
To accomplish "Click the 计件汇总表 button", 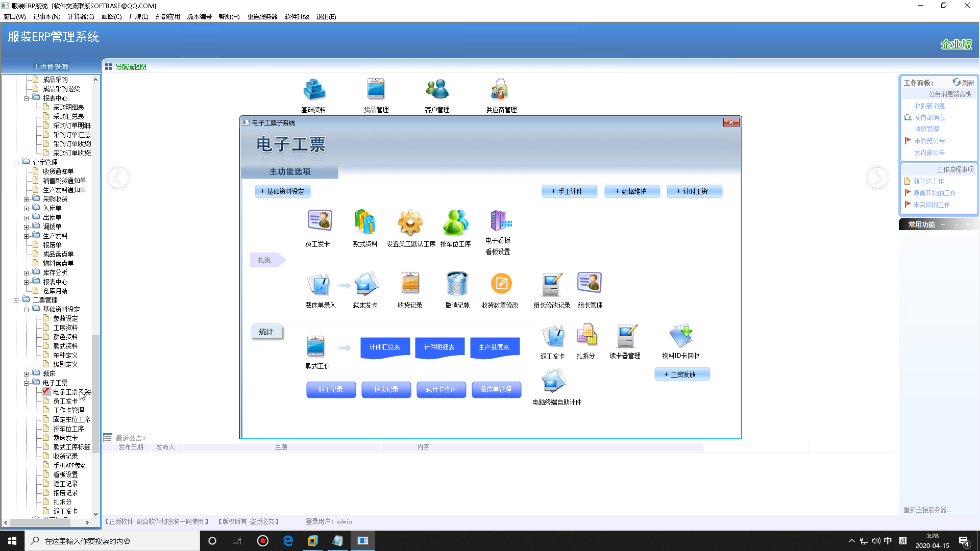I will [x=385, y=347].
